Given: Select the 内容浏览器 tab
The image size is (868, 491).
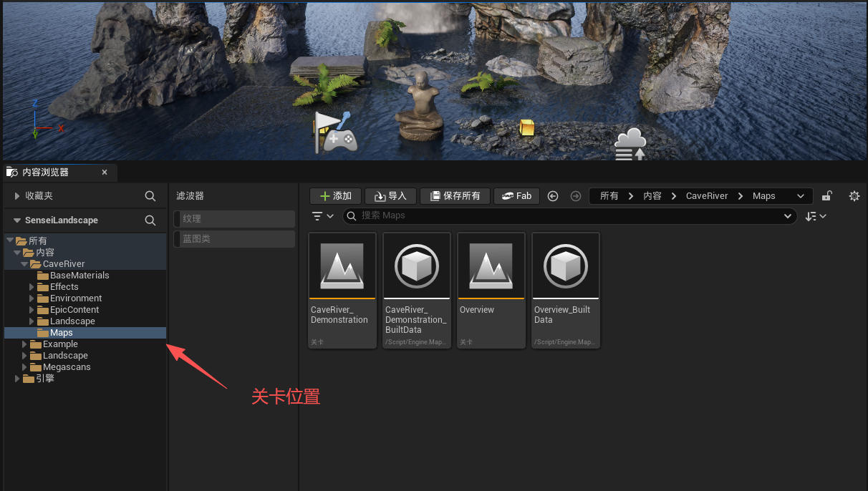Looking at the screenshot, I should click(58, 172).
